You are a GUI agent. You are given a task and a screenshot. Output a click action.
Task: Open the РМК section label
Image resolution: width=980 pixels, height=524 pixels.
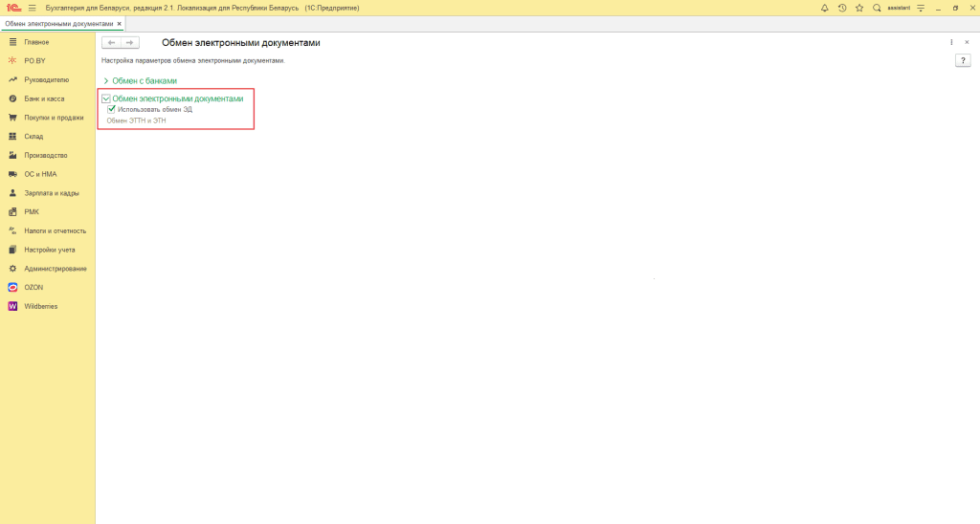32,211
